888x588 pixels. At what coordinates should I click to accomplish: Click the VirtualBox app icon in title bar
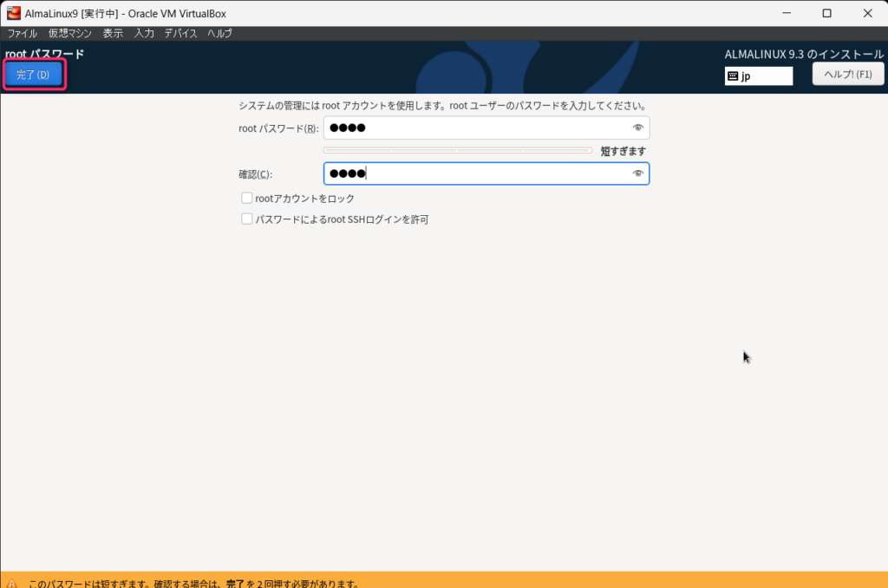pyautogui.click(x=14, y=13)
